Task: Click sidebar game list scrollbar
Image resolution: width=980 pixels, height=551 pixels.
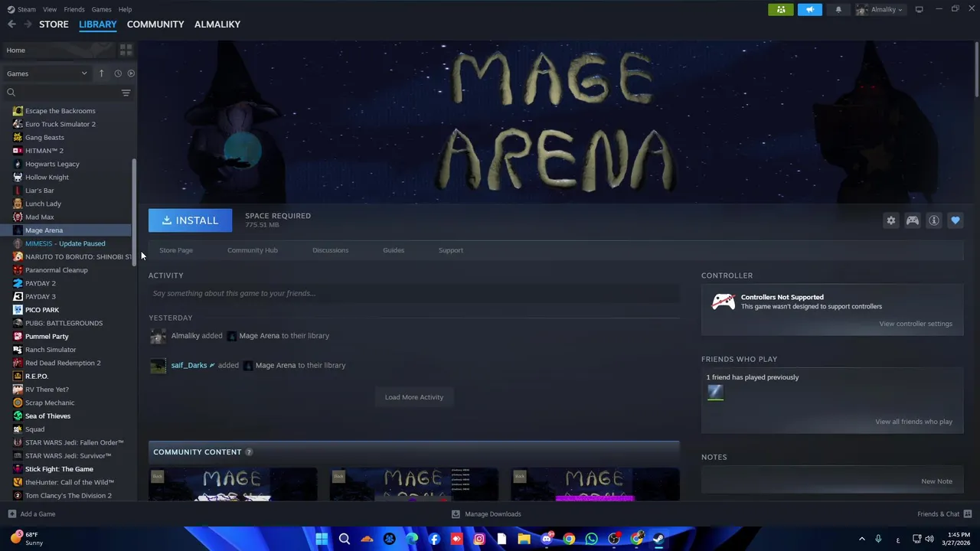Action: point(135,212)
